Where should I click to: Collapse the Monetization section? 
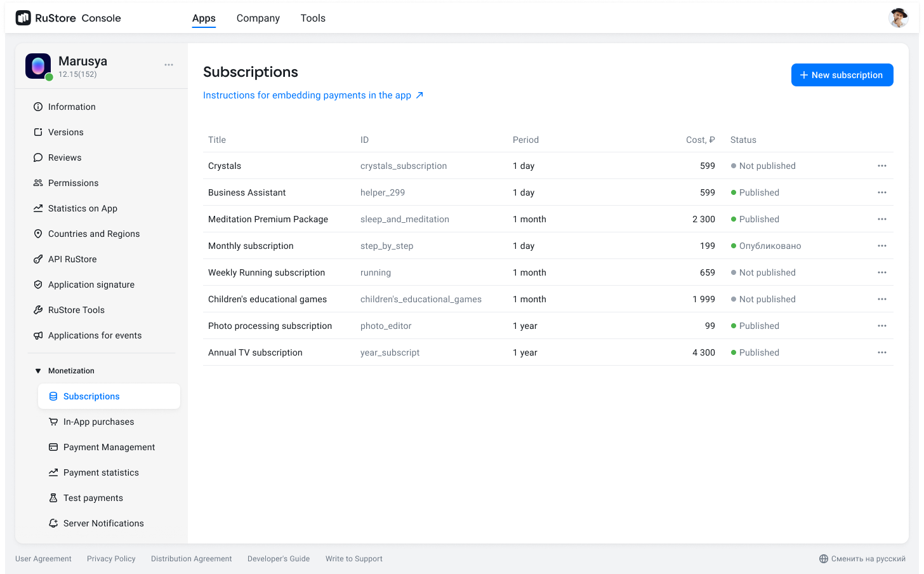click(x=38, y=371)
